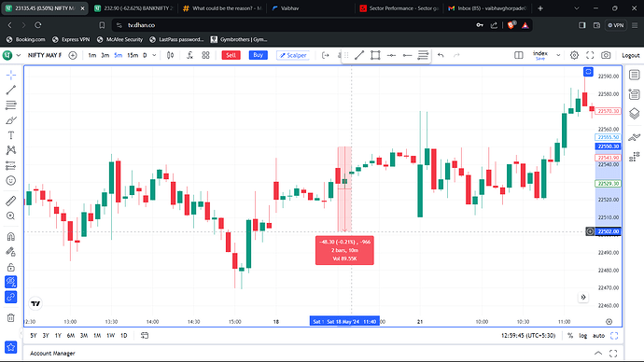
Task: Open the indicators fx menu
Action: (189, 55)
